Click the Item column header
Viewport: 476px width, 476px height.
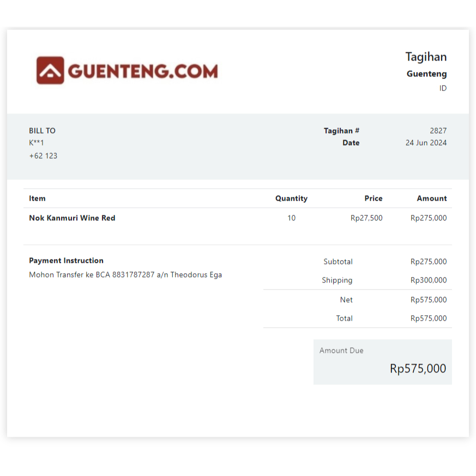[x=37, y=198]
